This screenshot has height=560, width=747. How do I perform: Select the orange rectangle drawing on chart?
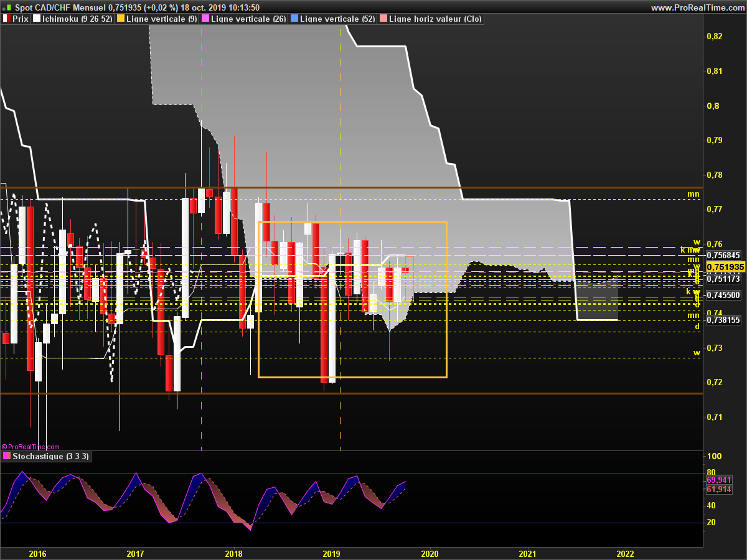click(x=352, y=299)
